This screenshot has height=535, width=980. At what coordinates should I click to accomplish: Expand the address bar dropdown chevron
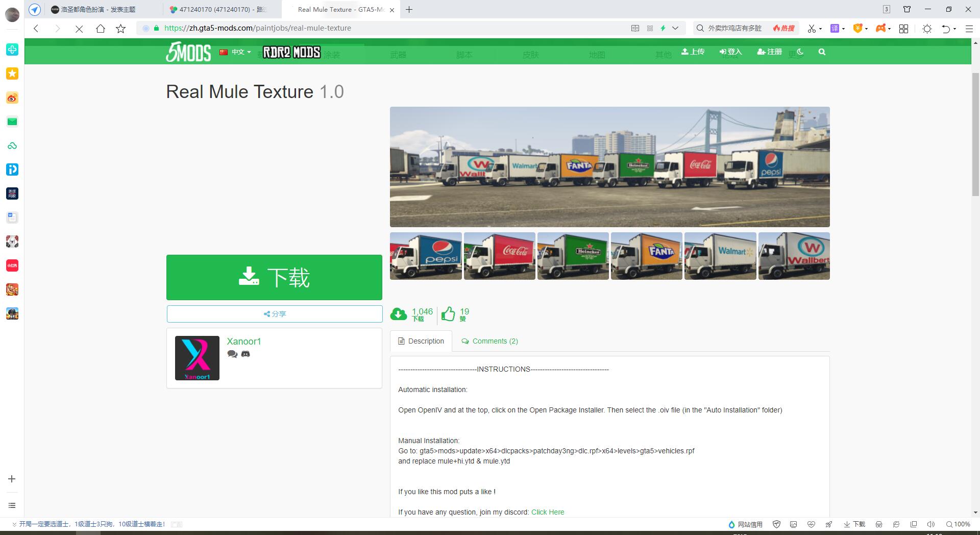pos(675,28)
